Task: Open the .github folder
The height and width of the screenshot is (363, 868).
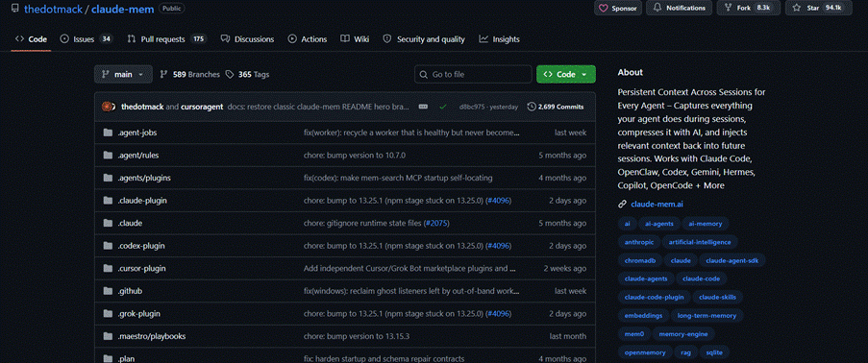Action: (x=130, y=291)
